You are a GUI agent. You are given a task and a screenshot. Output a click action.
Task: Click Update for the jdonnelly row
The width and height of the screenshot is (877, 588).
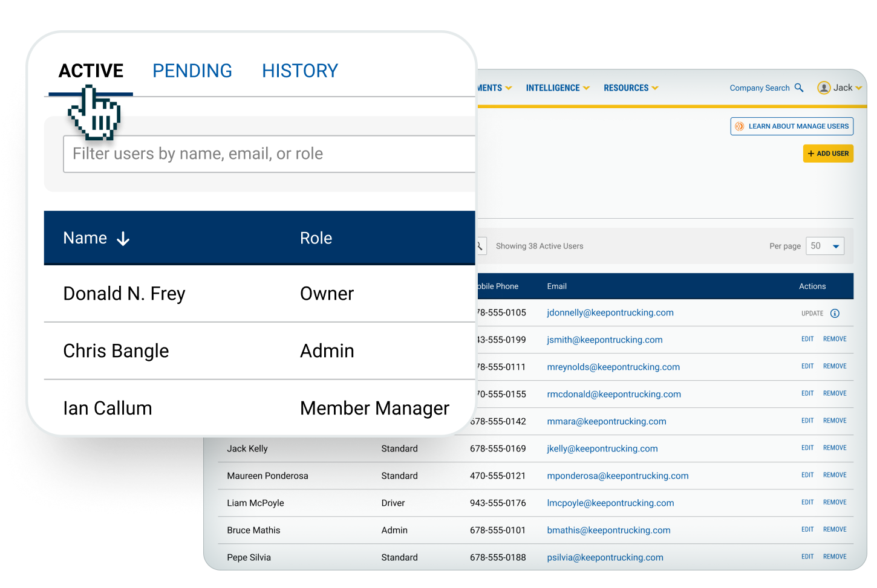812,313
